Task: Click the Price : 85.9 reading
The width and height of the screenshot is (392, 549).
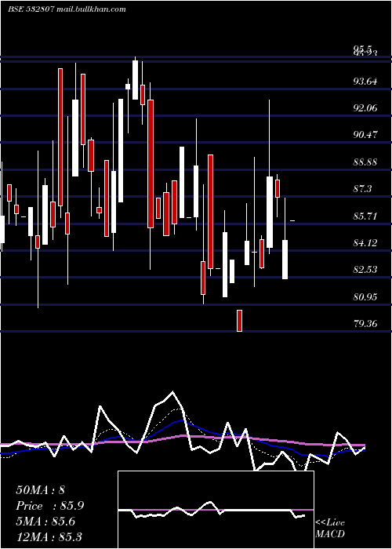Action: click(x=49, y=506)
